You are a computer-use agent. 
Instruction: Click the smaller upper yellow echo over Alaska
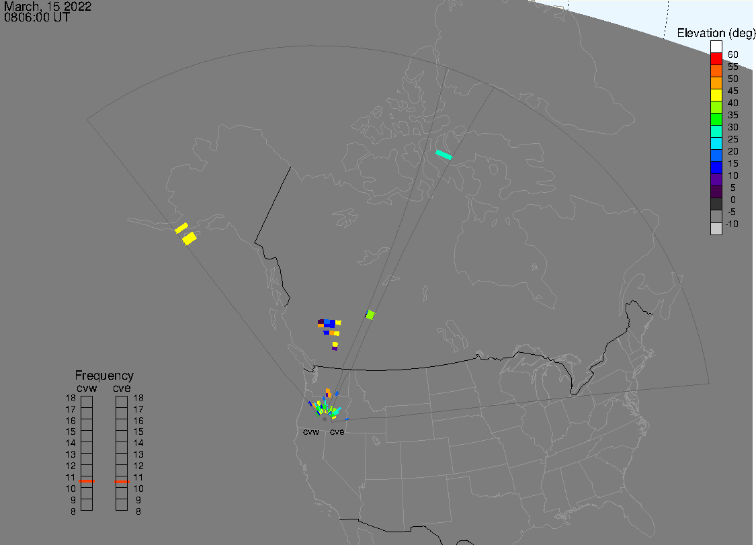[181, 228]
